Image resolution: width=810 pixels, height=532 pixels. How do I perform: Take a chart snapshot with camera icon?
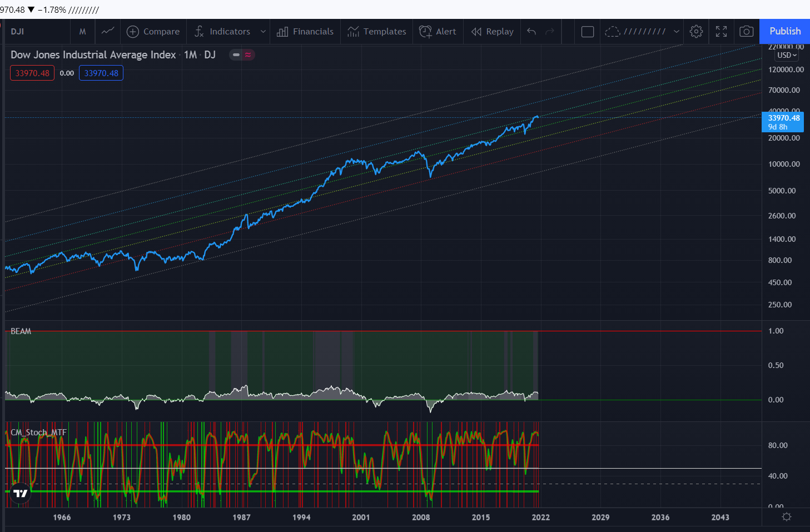[747, 32]
